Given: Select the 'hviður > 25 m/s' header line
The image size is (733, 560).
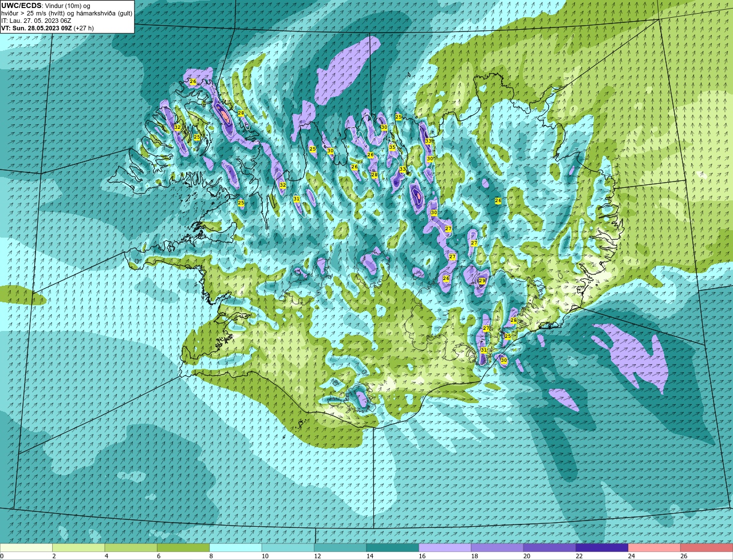Looking at the screenshot, I should [66, 13].
